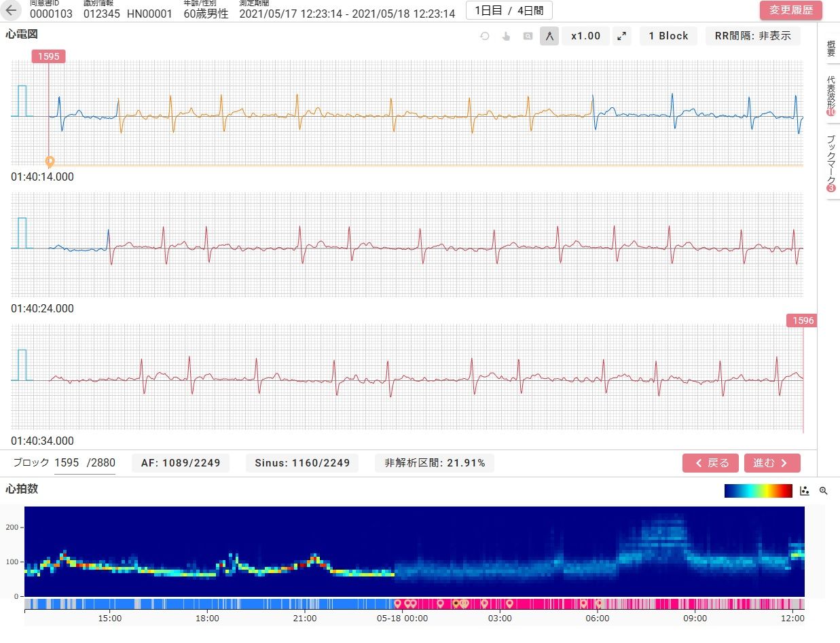840x643 pixels.
Task: Click the image search zoom icon
Action: (x=528, y=36)
